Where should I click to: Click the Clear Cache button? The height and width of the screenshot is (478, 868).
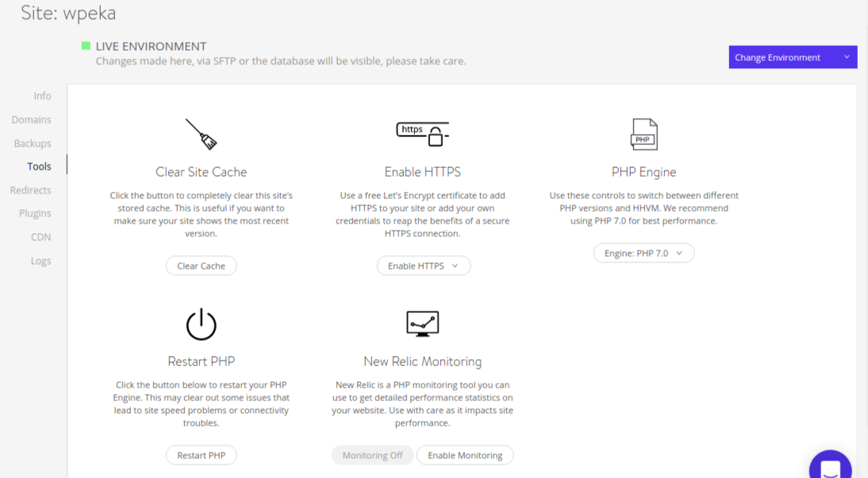coord(201,266)
